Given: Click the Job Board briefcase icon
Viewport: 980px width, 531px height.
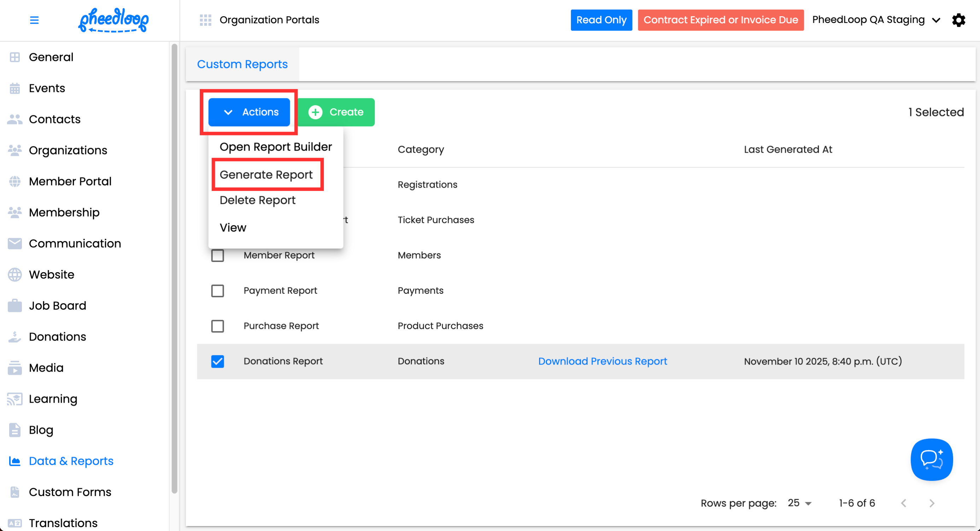Looking at the screenshot, I should pyautogui.click(x=15, y=305).
